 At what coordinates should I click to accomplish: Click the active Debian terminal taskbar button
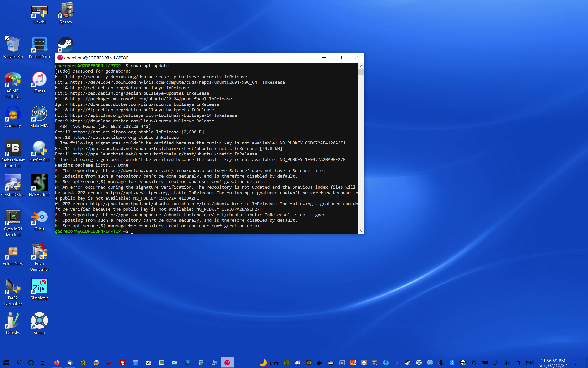227,363
